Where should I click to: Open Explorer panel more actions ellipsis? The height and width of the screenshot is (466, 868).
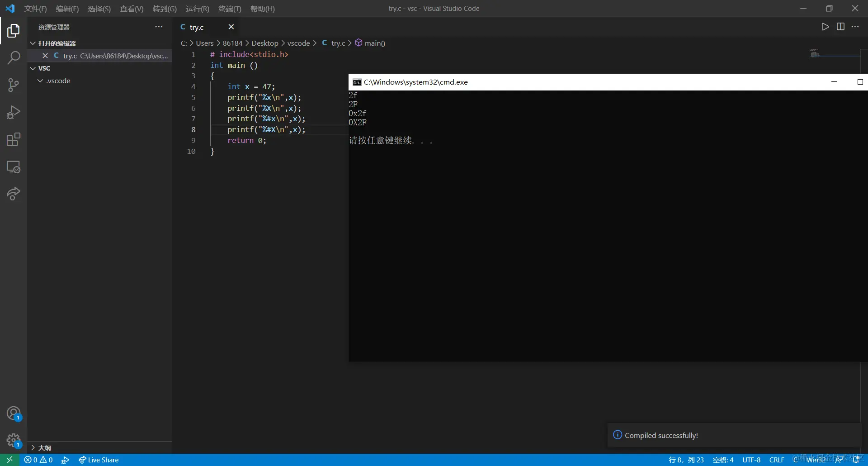(x=159, y=27)
